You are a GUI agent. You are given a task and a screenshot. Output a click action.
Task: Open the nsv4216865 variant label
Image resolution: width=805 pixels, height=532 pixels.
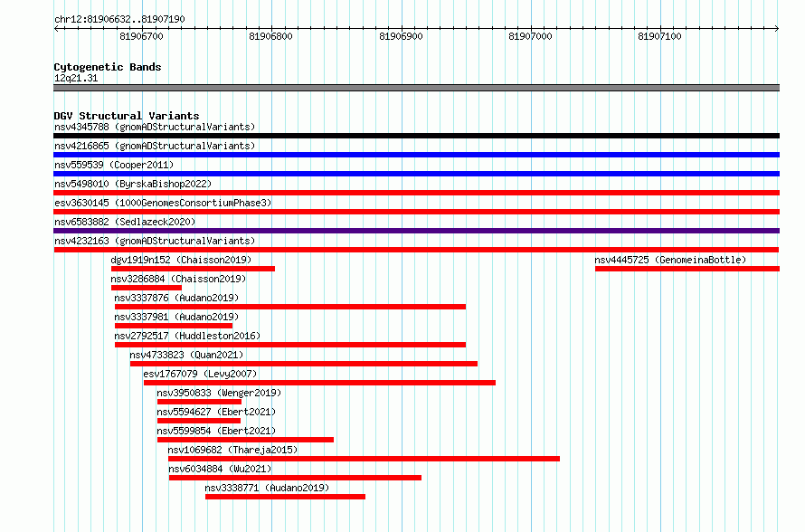pos(155,146)
